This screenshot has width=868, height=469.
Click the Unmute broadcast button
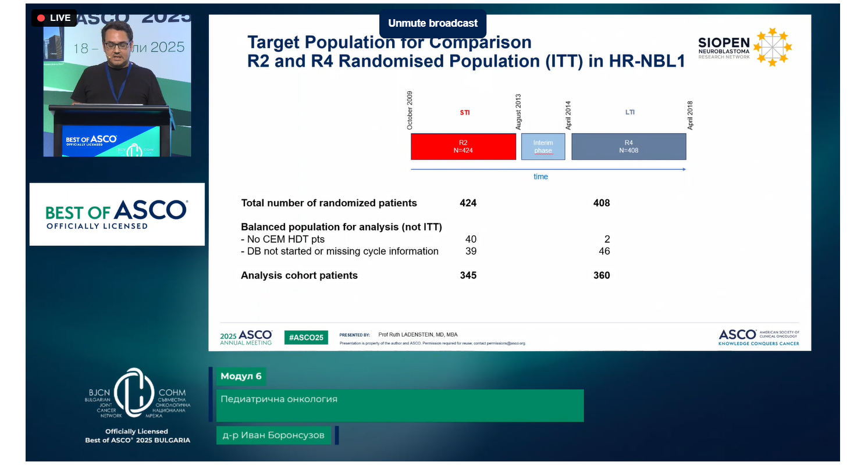click(432, 23)
